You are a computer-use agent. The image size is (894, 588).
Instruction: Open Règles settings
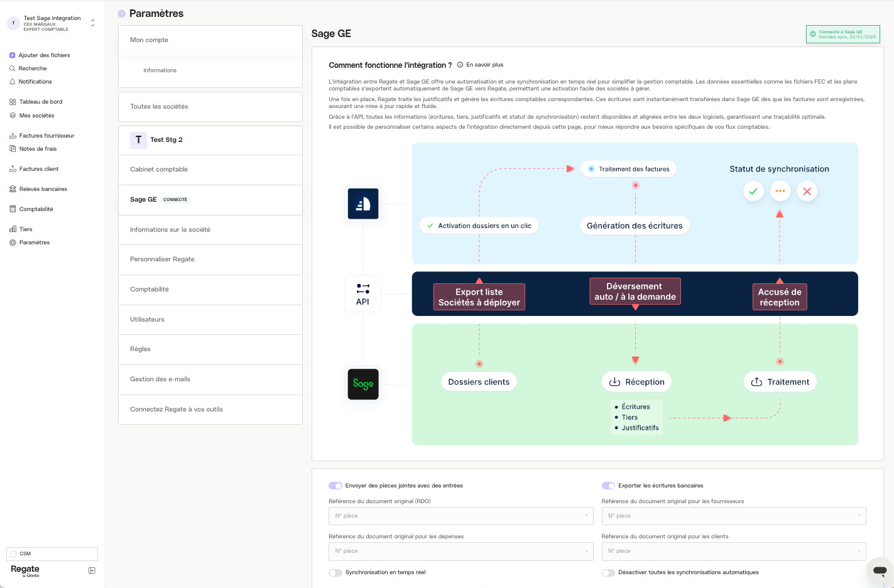tap(210, 349)
